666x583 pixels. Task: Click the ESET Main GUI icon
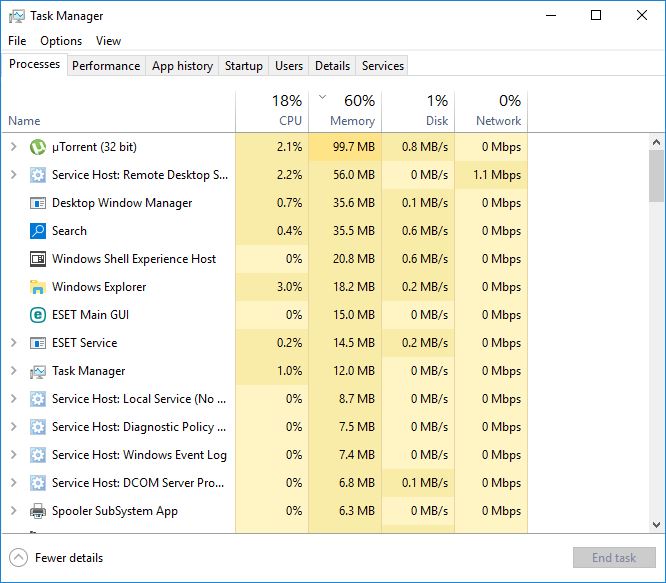tap(38, 315)
